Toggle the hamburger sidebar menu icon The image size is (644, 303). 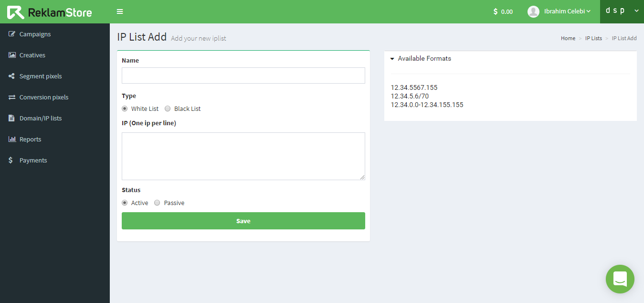(120, 11)
